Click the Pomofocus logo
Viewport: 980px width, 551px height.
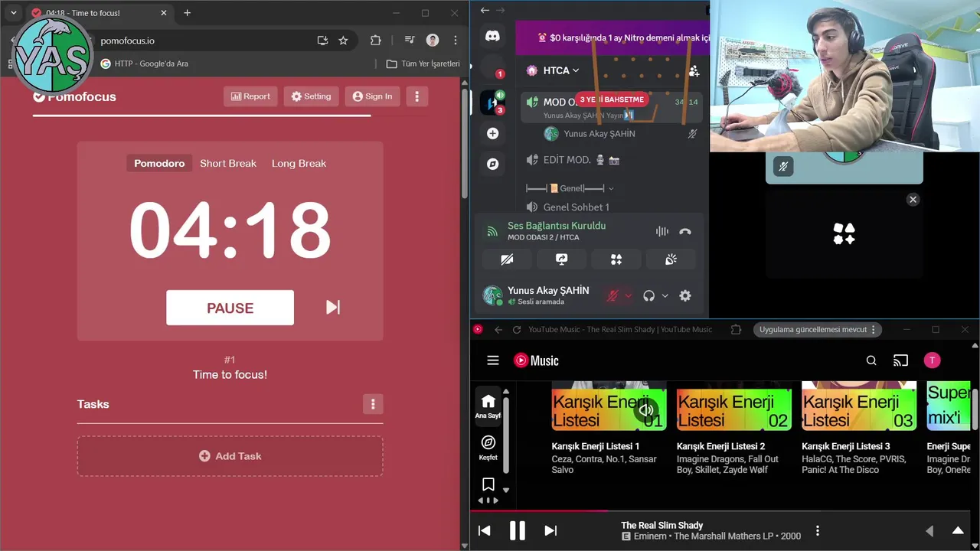click(74, 96)
